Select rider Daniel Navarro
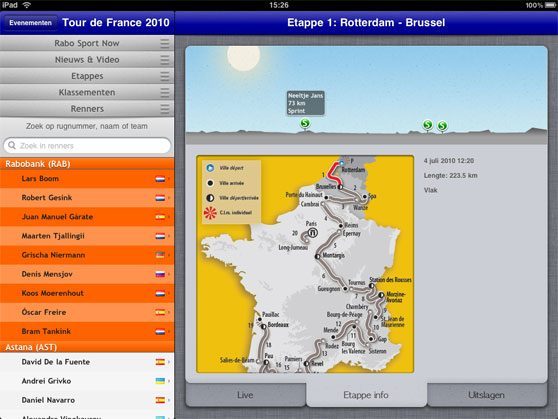The height and width of the screenshot is (419, 558). tap(87, 400)
